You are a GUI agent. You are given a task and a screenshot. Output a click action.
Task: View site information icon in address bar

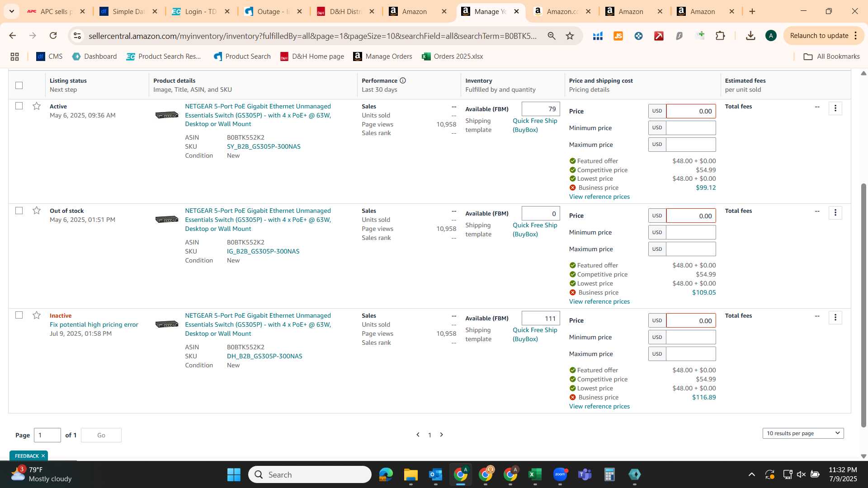pos(77,36)
